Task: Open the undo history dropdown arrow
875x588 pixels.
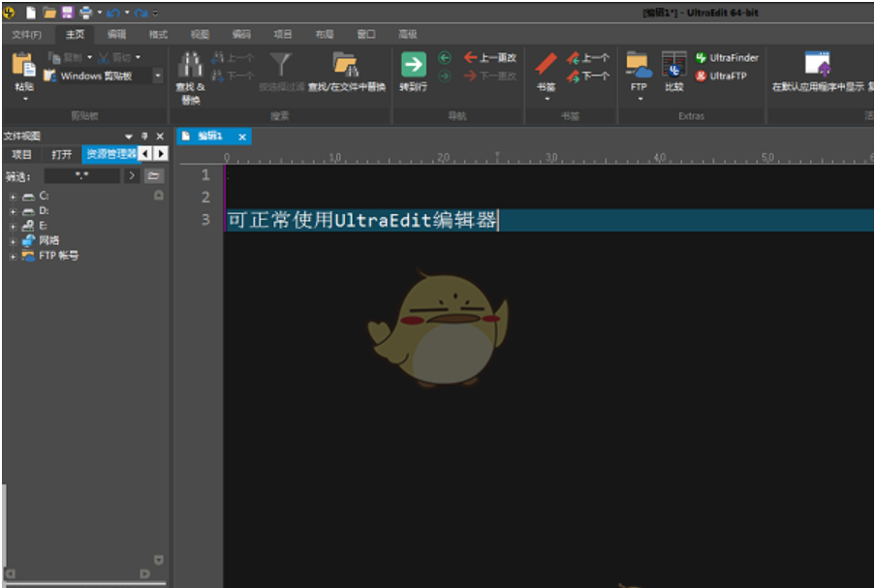Action: pyautogui.click(x=127, y=13)
